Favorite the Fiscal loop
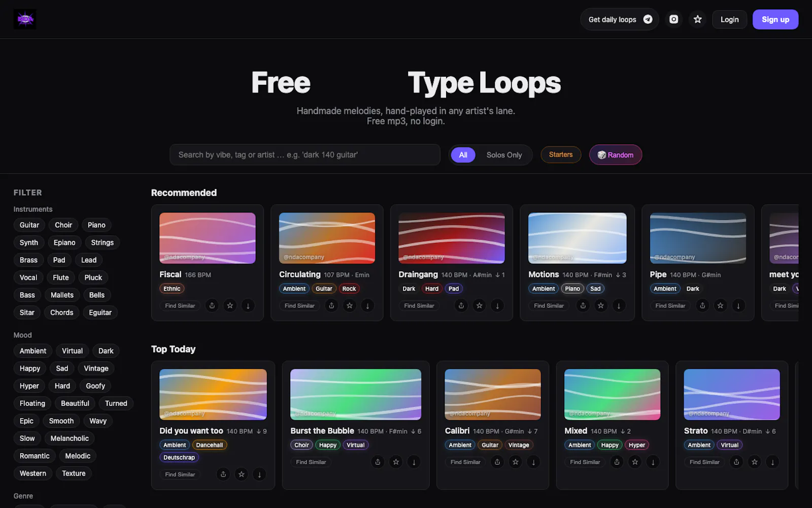Screen dimensions: 812x508 (x=230, y=305)
